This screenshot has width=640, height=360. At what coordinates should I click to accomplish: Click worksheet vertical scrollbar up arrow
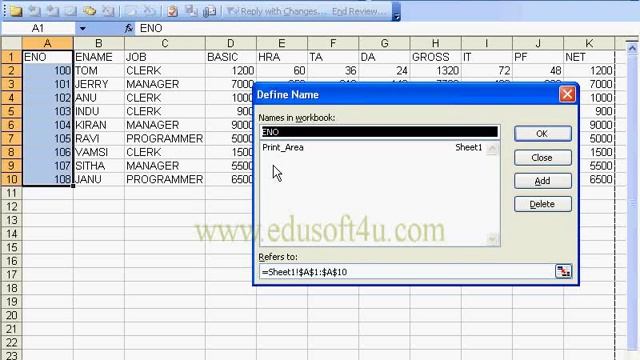(x=632, y=48)
